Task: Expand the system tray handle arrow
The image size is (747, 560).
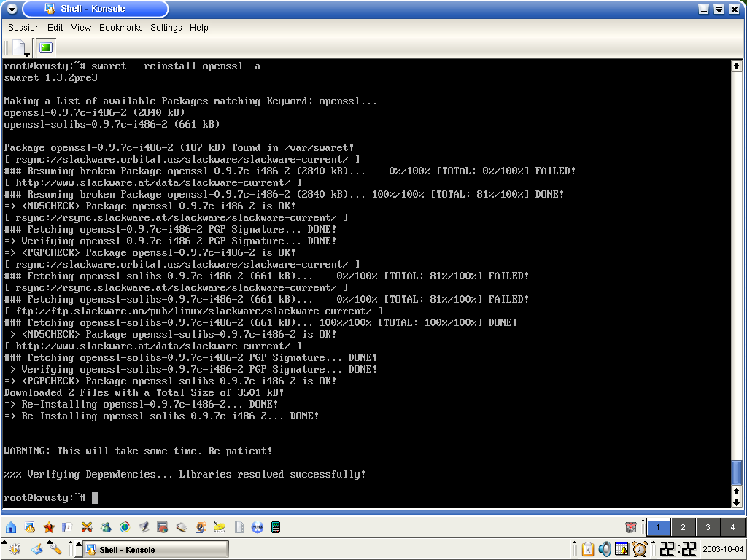Action: (575, 542)
